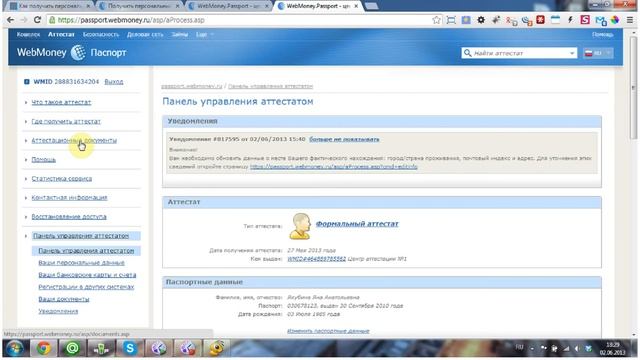Open Ваши персональные данные sub-link

pos(81,263)
